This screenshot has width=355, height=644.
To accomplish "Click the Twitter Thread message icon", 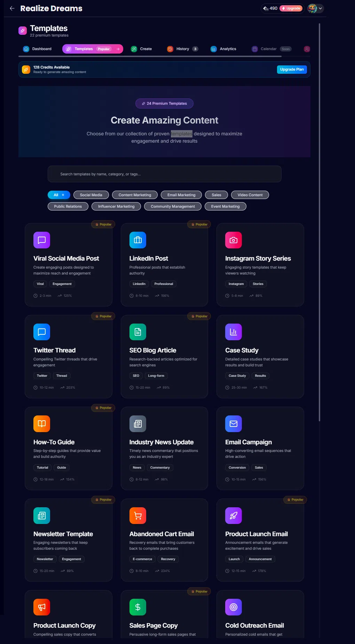I will click(x=42, y=332).
